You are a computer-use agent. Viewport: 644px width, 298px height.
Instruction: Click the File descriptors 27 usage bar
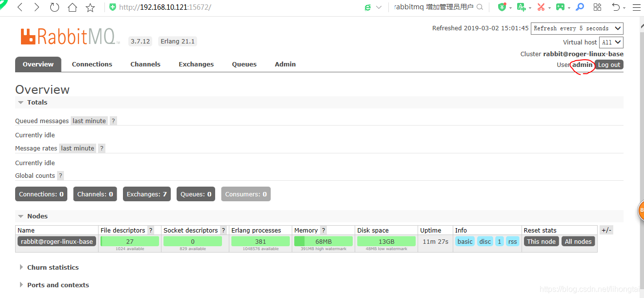[130, 241]
